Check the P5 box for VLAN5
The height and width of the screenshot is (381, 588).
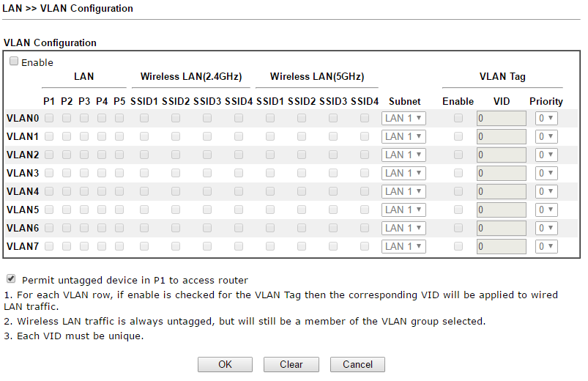(x=119, y=209)
